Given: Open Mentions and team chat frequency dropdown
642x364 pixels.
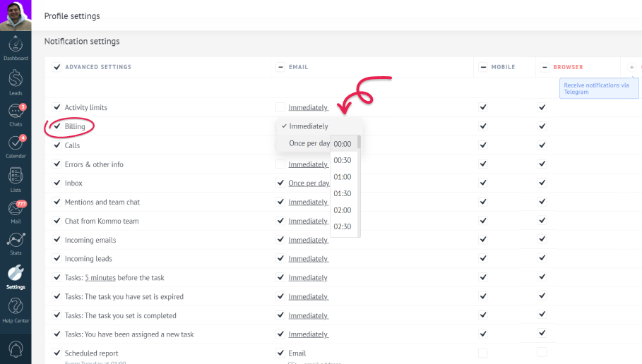Looking at the screenshot, I should pos(309,202).
